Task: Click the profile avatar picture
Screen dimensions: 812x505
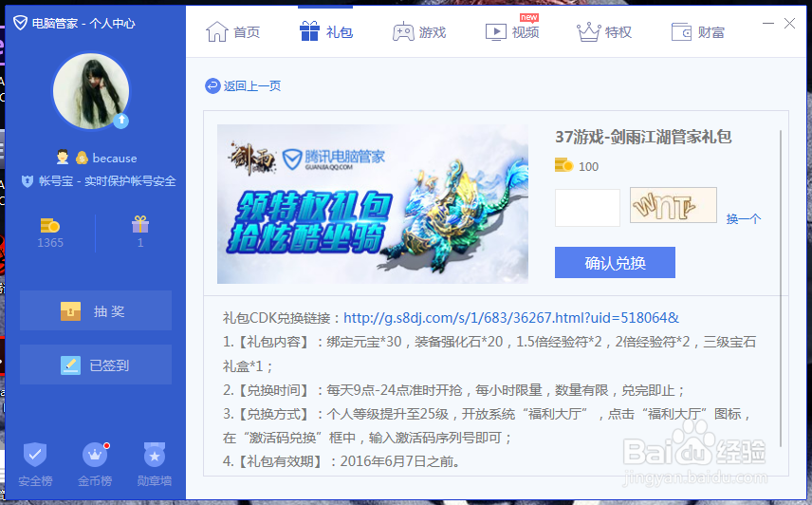Action: click(91, 91)
